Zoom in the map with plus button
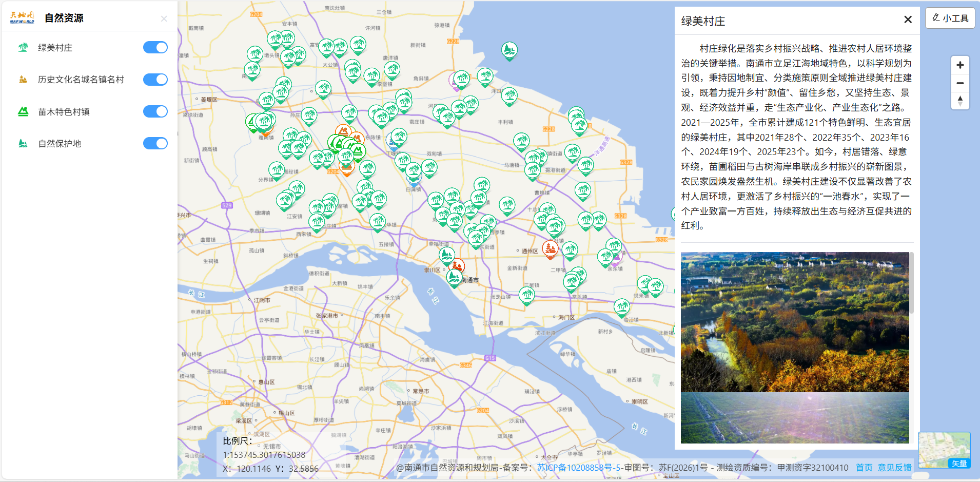This screenshot has width=980, height=482. [x=960, y=65]
